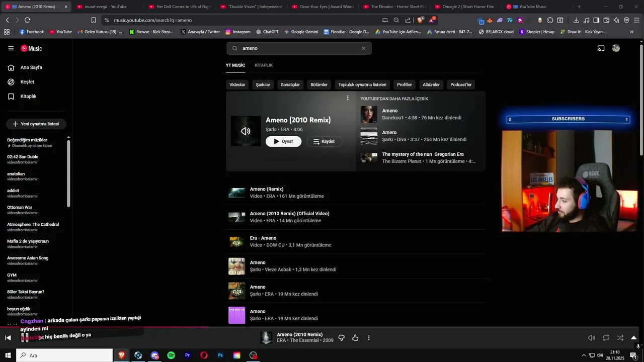The image size is (644, 362).
Task: Switch to the YT MUSIC tab
Action: click(235, 65)
